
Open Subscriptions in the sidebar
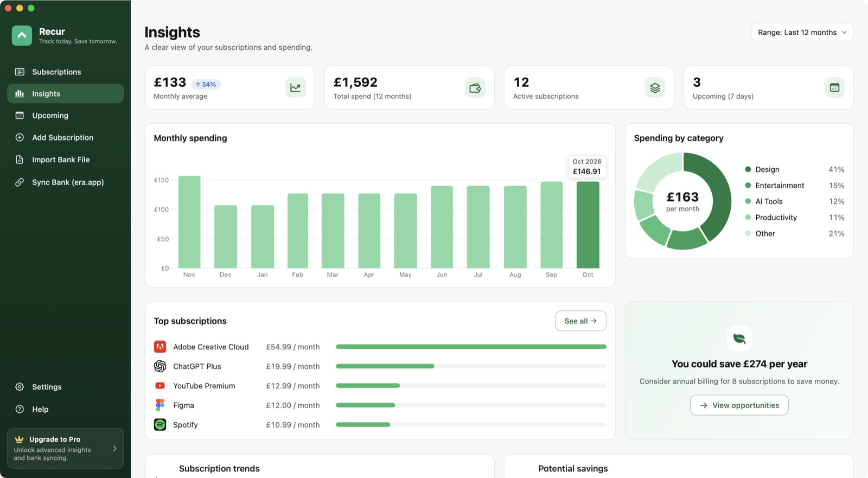pos(65,72)
